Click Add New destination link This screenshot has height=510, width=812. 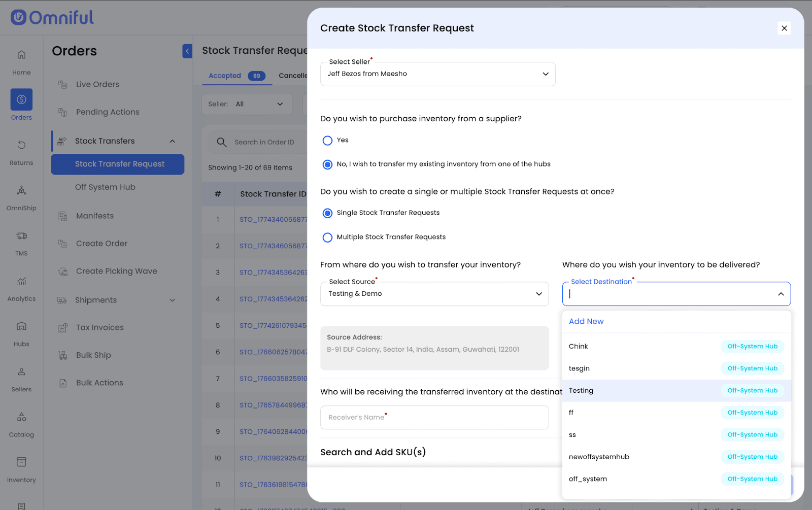[x=586, y=321]
